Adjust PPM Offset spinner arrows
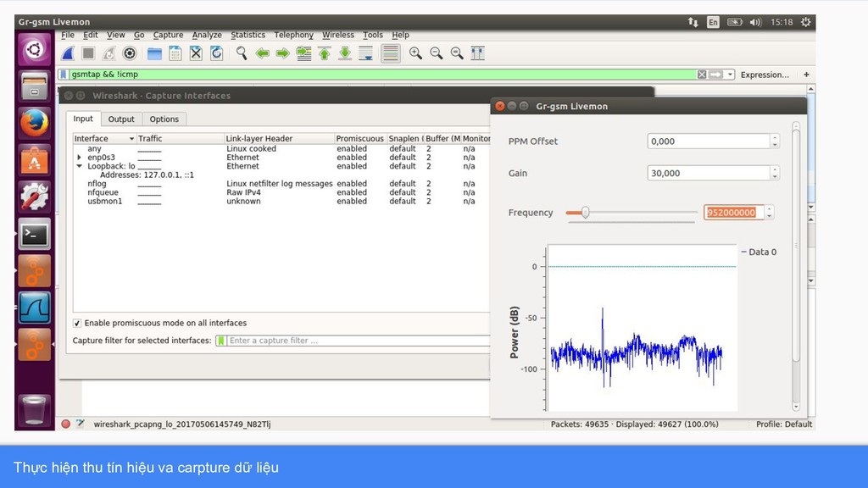 point(775,141)
